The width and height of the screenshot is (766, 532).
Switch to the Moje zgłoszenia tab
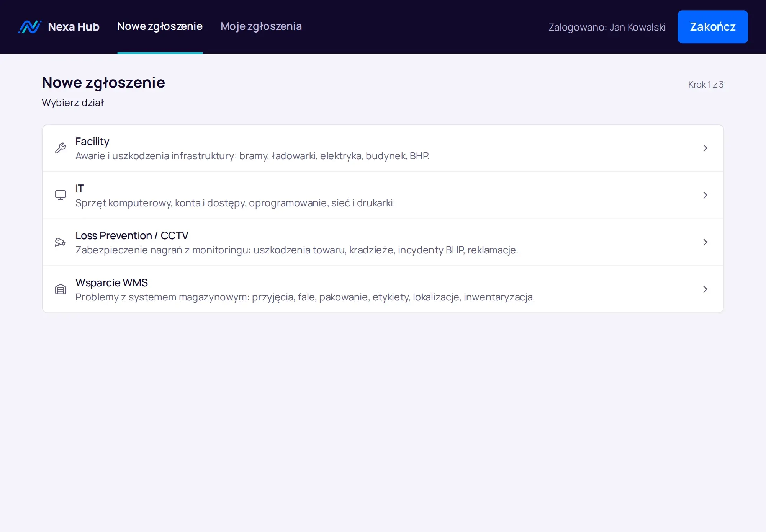coord(261,26)
